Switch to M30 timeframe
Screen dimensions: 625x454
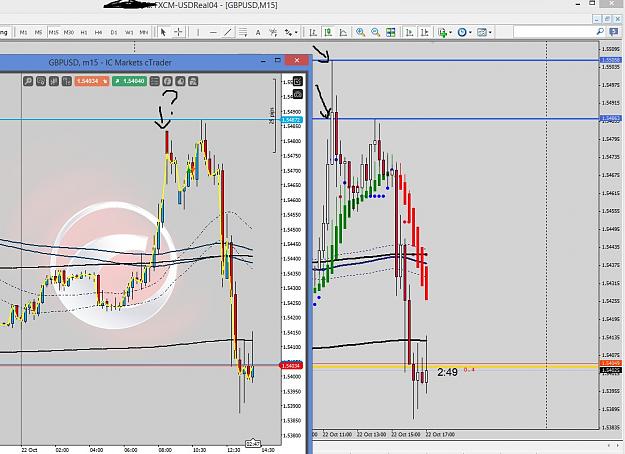coord(69,32)
